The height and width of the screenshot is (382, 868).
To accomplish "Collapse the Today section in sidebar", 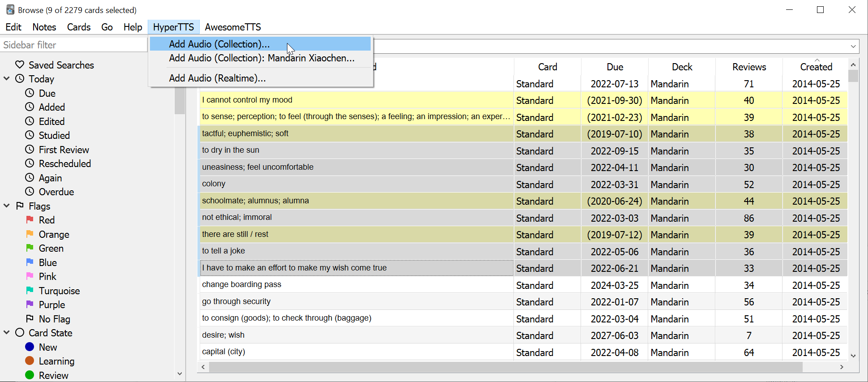I will (7, 79).
